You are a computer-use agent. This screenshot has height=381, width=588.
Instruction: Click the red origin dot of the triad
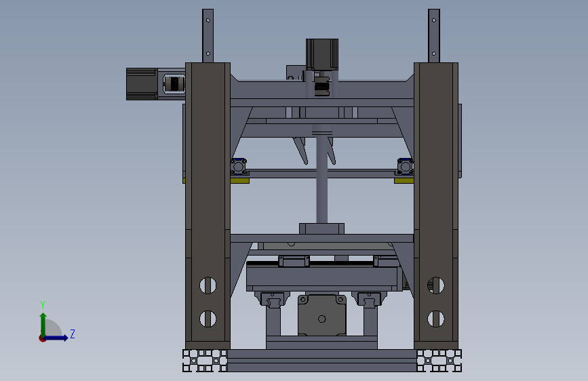tap(42, 338)
